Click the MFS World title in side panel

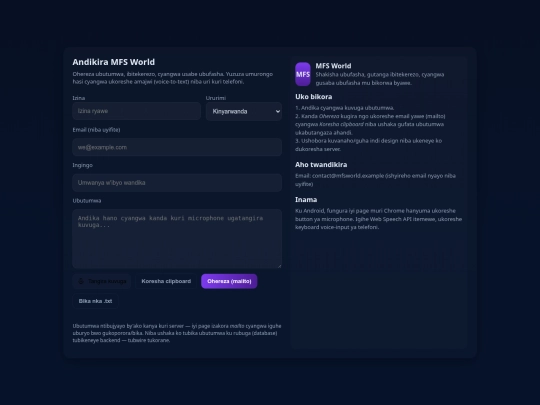(x=333, y=66)
